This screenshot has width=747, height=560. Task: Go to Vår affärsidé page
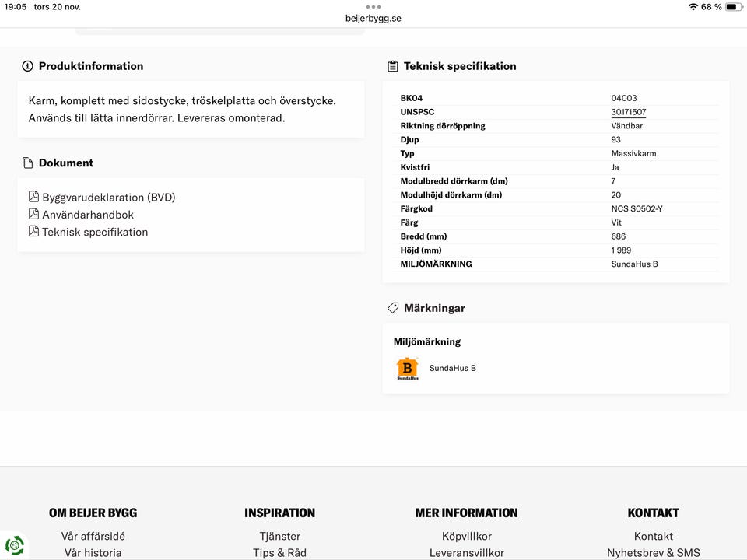pos(93,536)
